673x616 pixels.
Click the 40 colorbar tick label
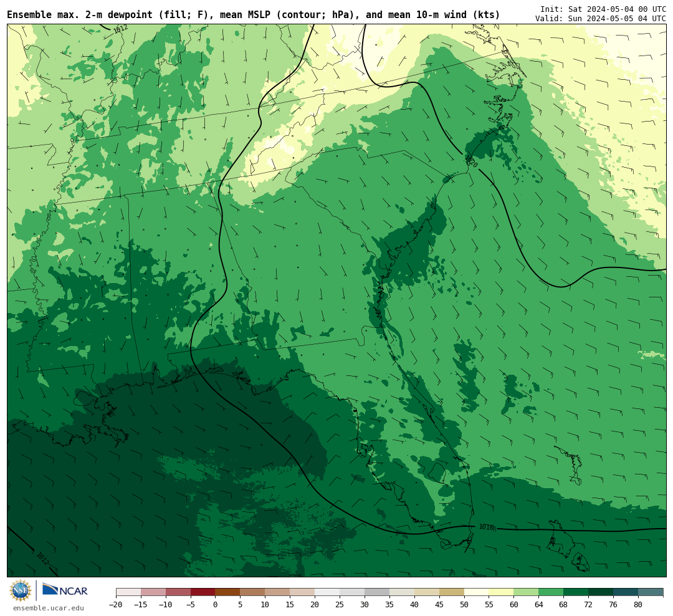[414, 604]
